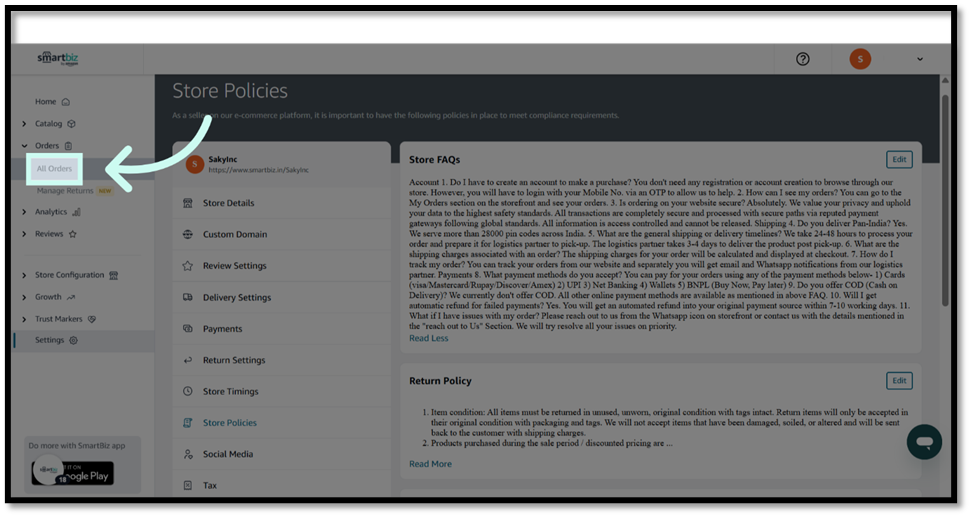Image resolution: width=970 pixels, height=516 pixels.
Task: Open the chat support bubble
Action: click(x=924, y=441)
